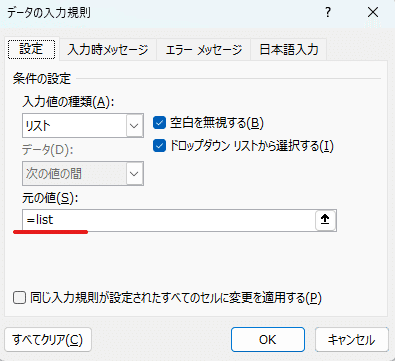
Task: Open the 入力値の種類 dropdown arrow
Action: [134, 126]
